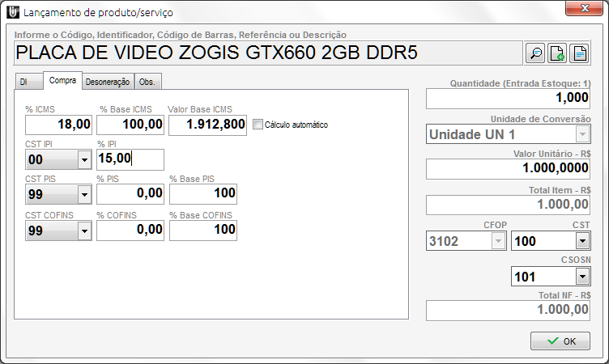Open the CST COFINS dropdown

point(84,231)
